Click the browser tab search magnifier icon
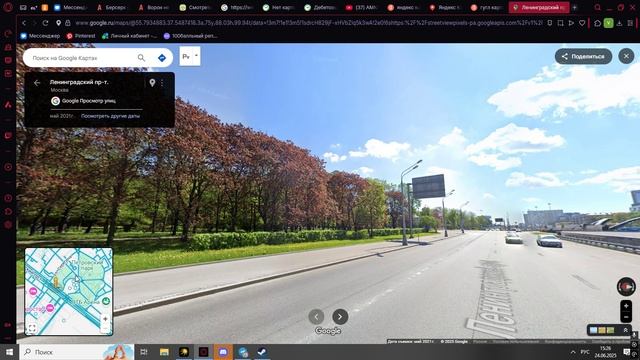Screen dimensions: 640x360 click(597, 7)
